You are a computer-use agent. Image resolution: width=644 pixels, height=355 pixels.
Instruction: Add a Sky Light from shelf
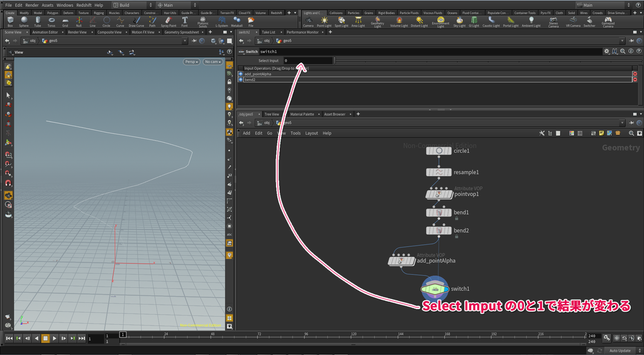point(460,22)
